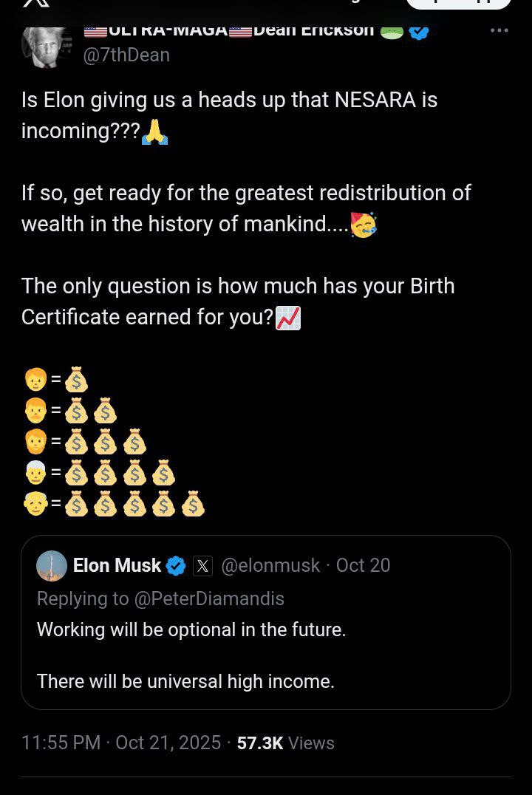The height and width of the screenshot is (795, 532).
Task: Open quoted post text 'Working will be optional'
Action: click(x=191, y=629)
